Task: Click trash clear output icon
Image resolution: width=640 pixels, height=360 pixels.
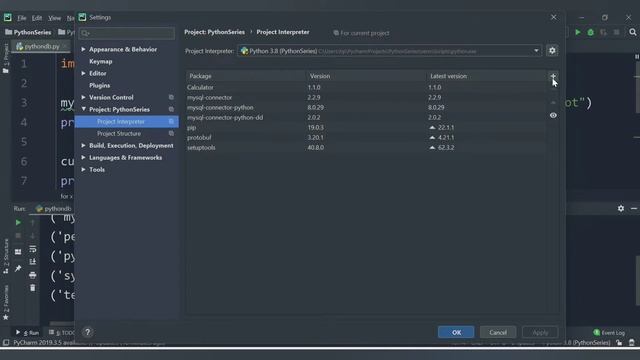Action: (33, 288)
